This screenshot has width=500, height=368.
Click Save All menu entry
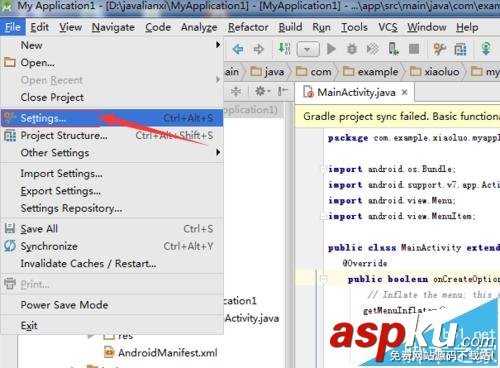(112, 229)
